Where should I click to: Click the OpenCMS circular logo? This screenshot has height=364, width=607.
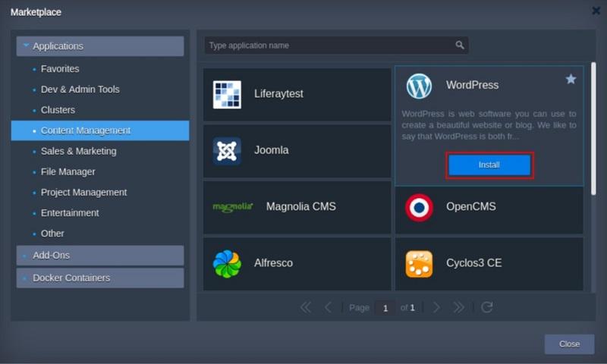(x=419, y=208)
